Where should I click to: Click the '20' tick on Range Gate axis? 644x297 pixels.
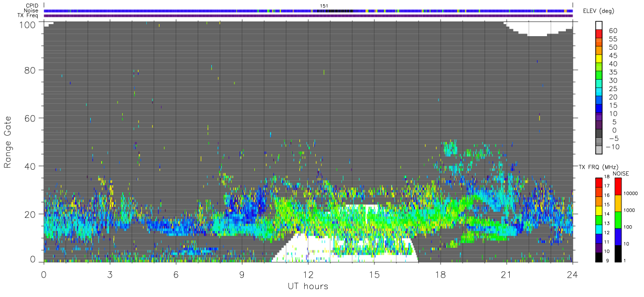point(30,214)
